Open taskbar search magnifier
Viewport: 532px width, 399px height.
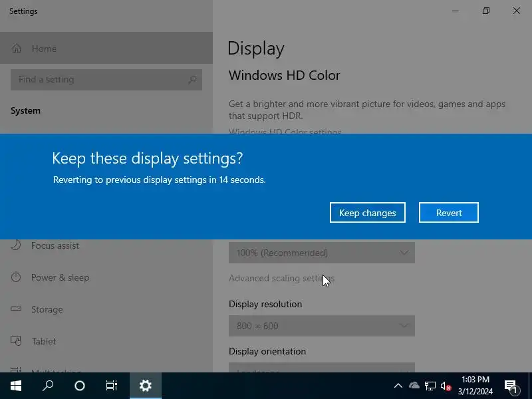point(48,386)
